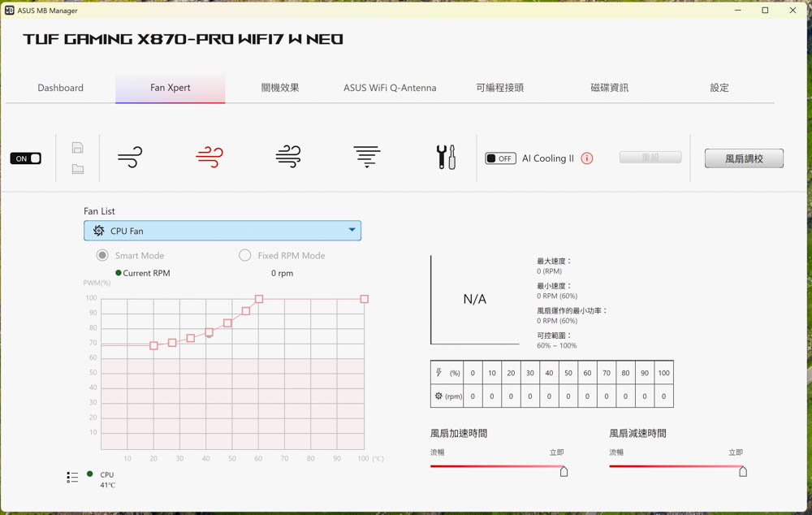
Task: Open the manual tuning tools icon
Action: [x=446, y=157]
